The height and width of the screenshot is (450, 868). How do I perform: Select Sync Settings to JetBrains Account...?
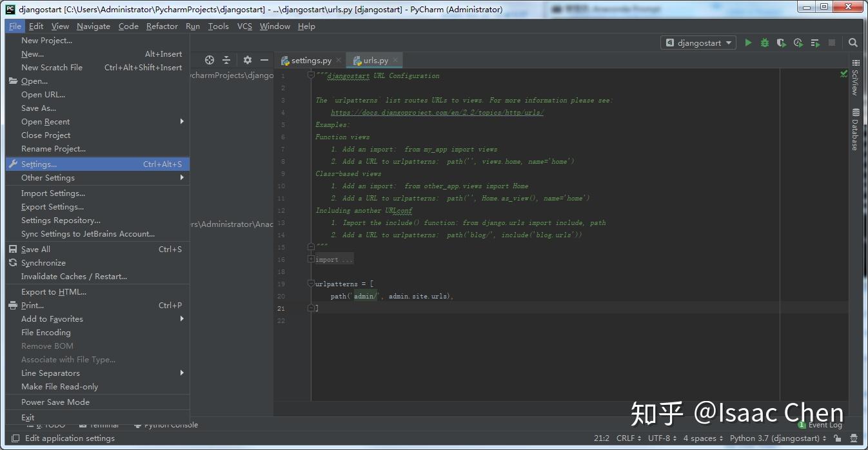(97, 234)
